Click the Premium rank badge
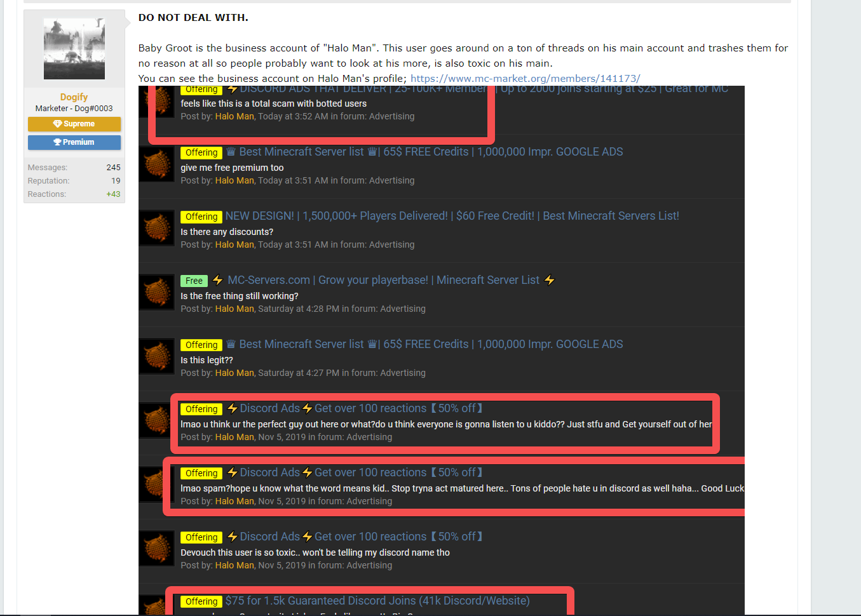861x616 pixels. (x=74, y=142)
